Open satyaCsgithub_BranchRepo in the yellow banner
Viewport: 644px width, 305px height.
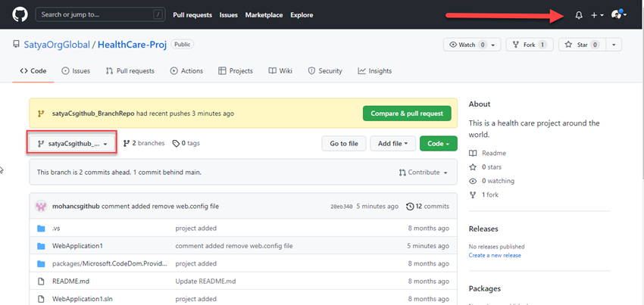[x=93, y=114]
